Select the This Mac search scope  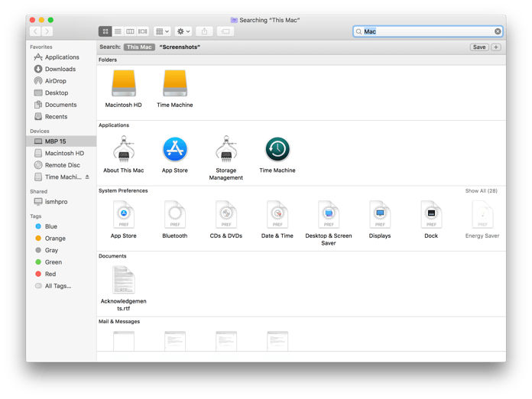coord(139,47)
